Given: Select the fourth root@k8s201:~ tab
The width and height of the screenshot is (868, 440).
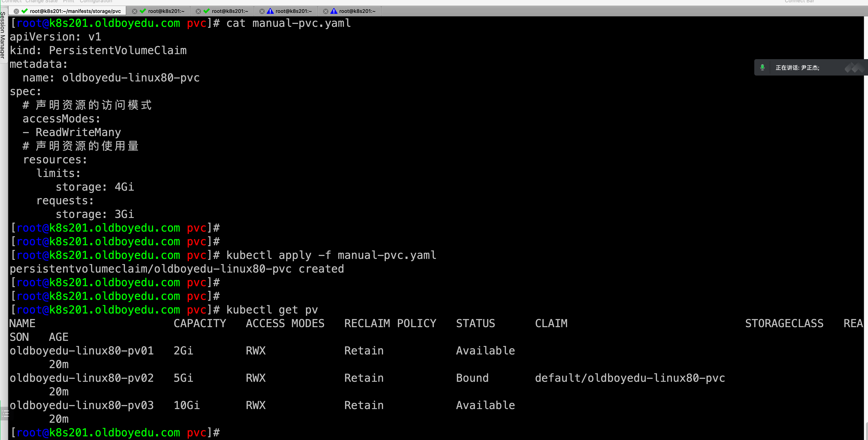Looking at the screenshot, I should 293,11.
